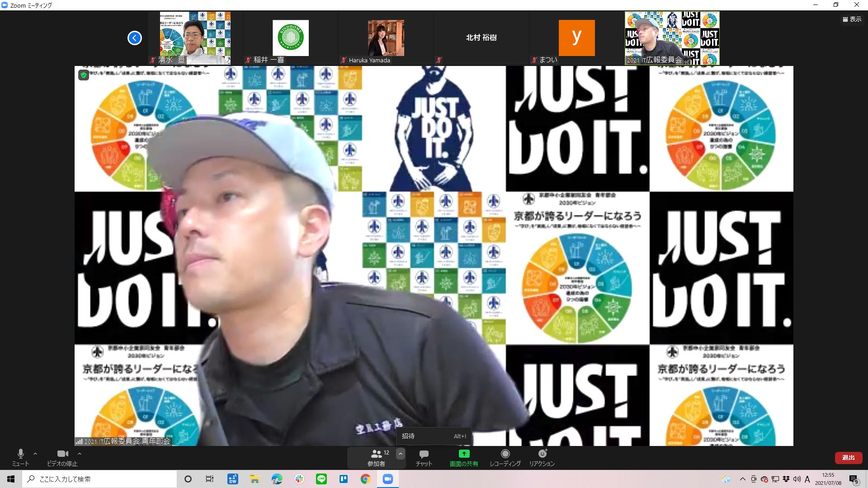Open Cortana circle on taskbar
The image size is (868, 488).
click(x=188, y=479)
